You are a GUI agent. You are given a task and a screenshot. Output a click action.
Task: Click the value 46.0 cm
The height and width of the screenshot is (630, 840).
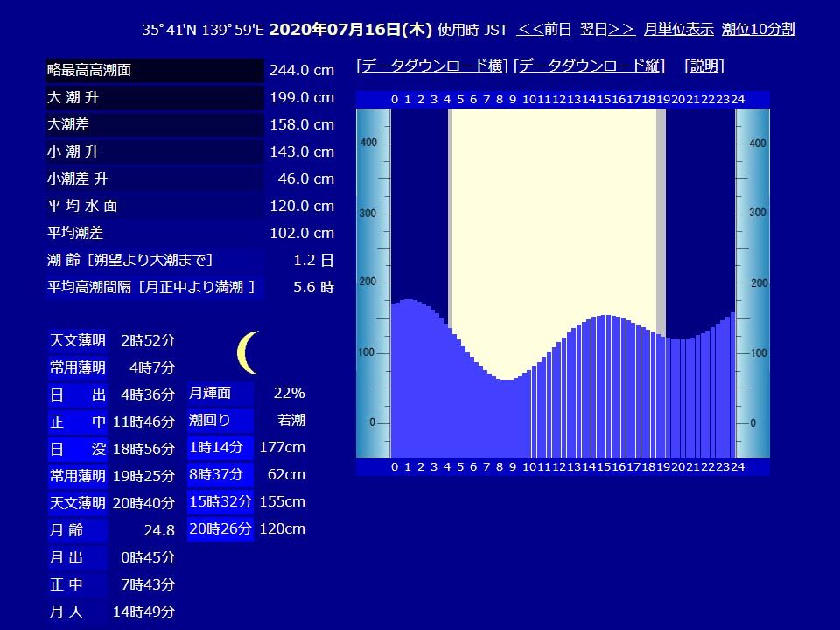(306, 178)
